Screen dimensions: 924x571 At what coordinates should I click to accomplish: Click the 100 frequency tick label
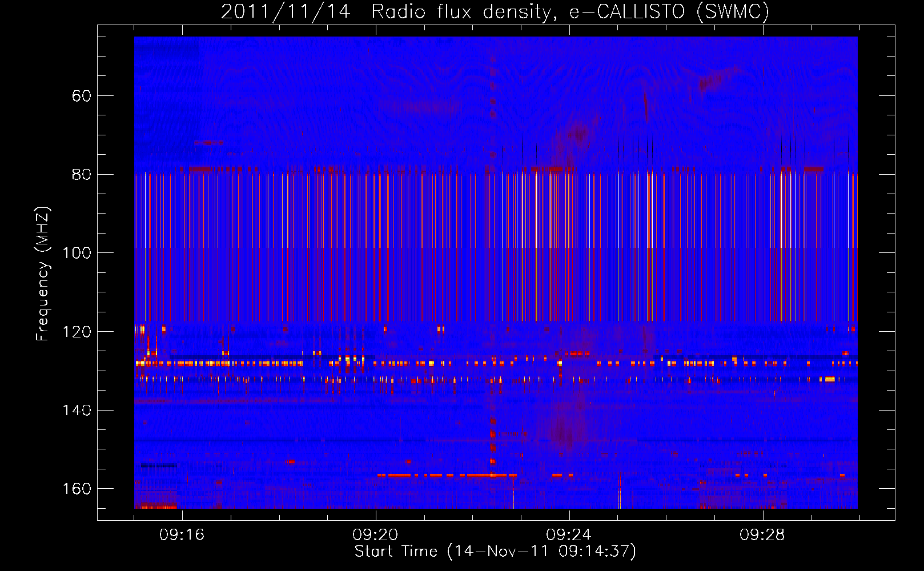point(77,253)
